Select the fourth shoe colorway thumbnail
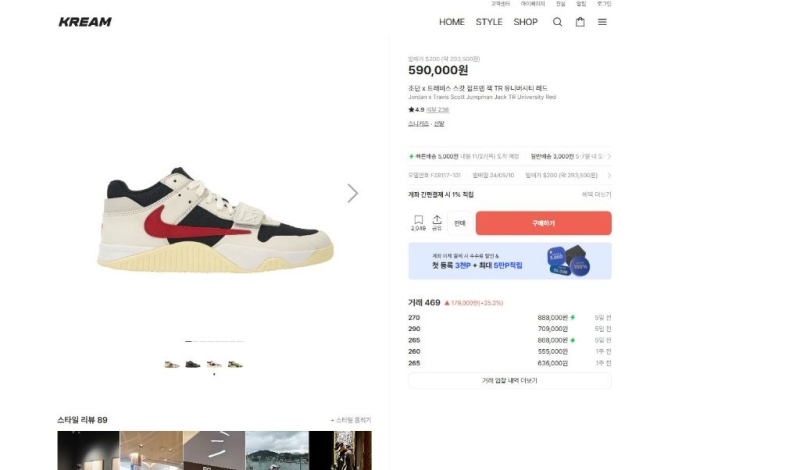Viewport: 800px width, 470px height. [x=235, y=364]
